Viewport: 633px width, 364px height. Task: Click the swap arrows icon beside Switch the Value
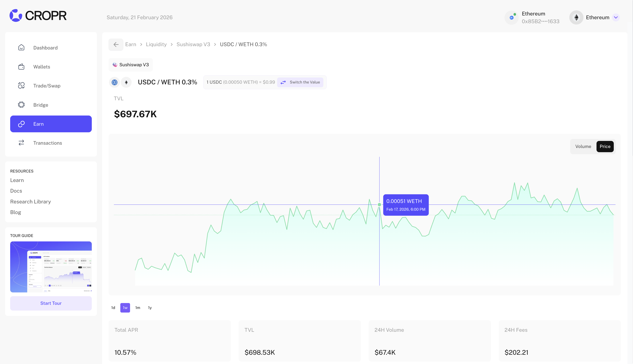pyautogui.click(x=283, y=82)
